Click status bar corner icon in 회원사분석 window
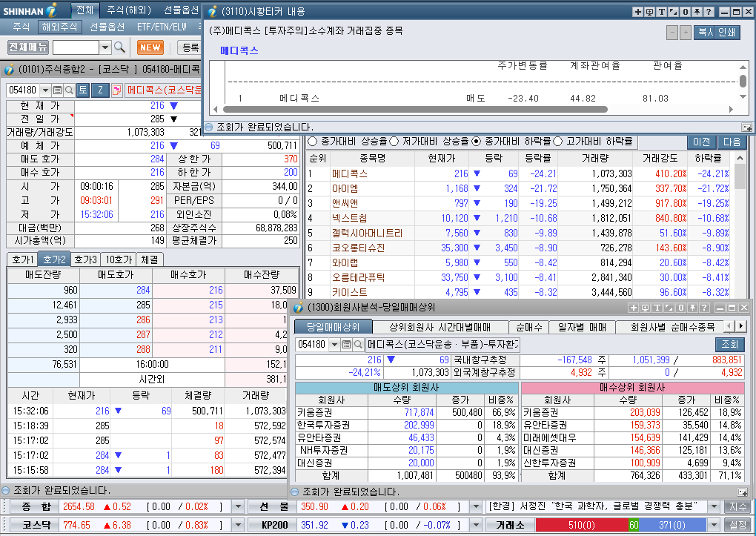This screenshot has height=536, width=756. click(x=743, y=492)
